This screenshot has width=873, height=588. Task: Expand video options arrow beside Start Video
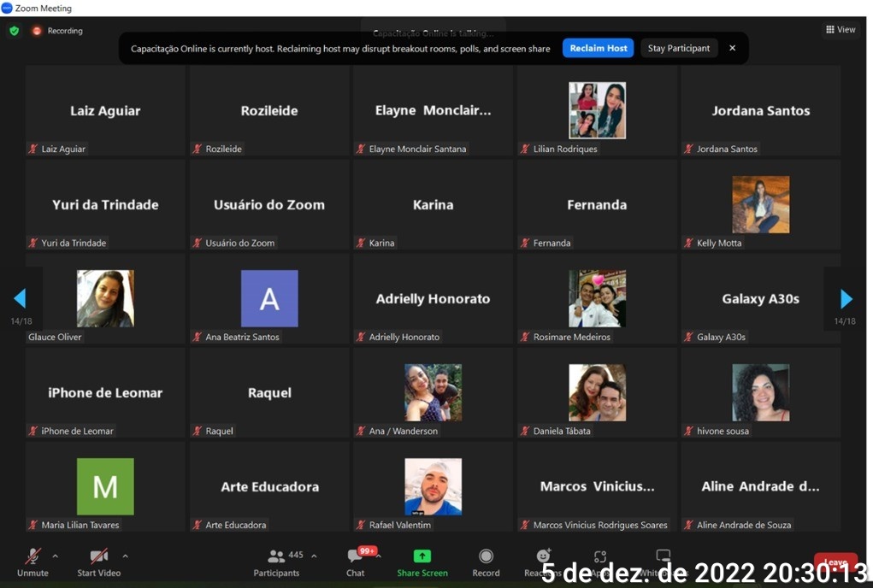pos(125,556)
